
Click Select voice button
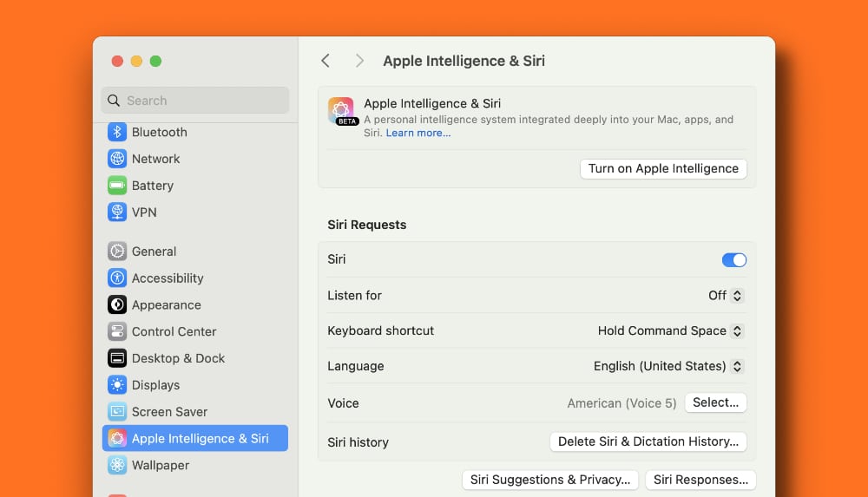point(716,402)
